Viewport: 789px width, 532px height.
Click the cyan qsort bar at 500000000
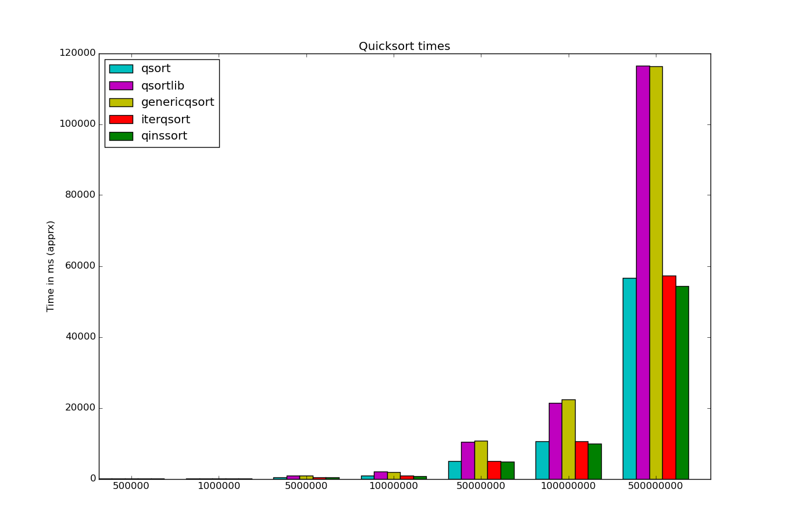click(630, 379)
